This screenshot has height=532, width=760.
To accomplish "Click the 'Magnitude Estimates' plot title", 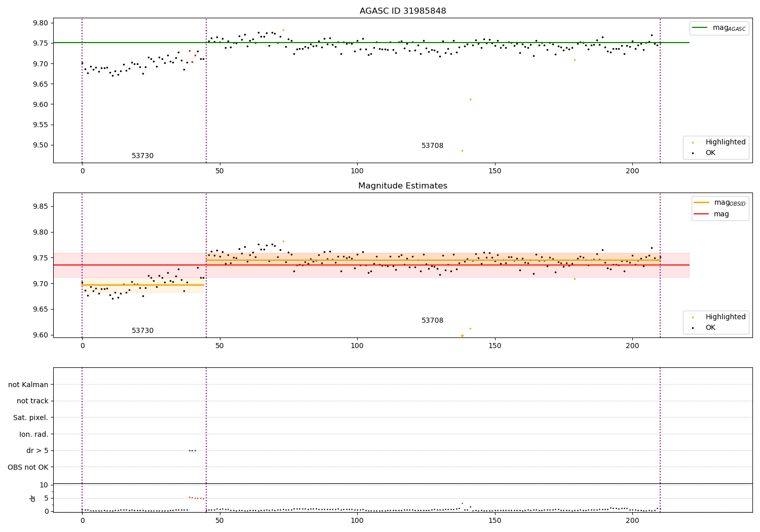I will point(403,186).
